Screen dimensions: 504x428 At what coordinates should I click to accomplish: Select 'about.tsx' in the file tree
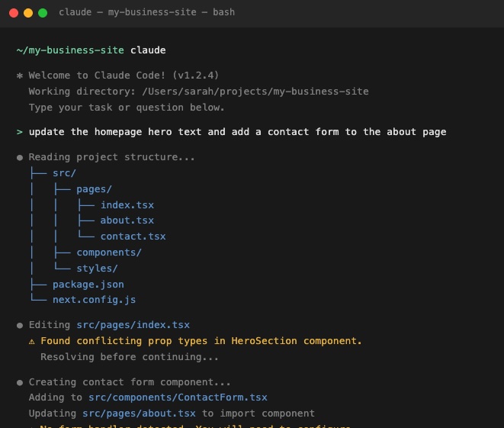tap(127, 220)
